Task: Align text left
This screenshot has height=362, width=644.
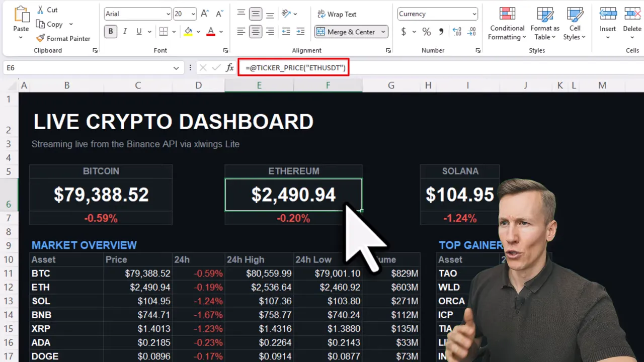Action: coord(241,32)
